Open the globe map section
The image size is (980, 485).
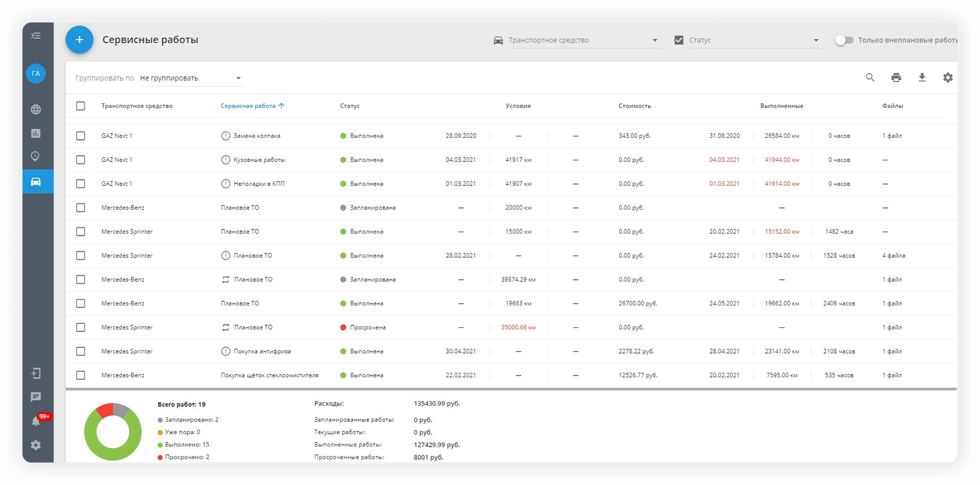pos(36,109)
